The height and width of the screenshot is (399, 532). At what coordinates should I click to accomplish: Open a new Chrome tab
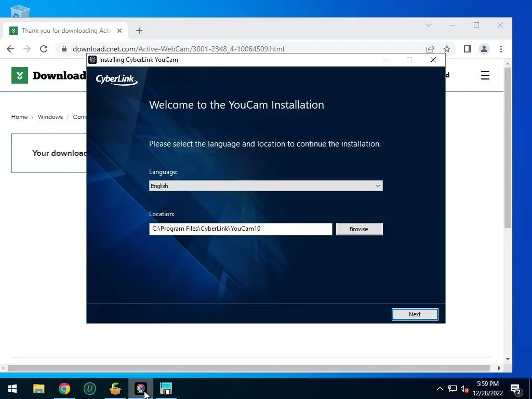[139, 31]
